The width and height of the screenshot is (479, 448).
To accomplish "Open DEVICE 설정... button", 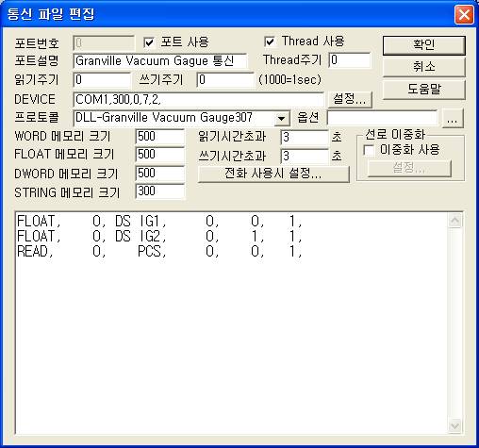I will click(x=350, y=99).
